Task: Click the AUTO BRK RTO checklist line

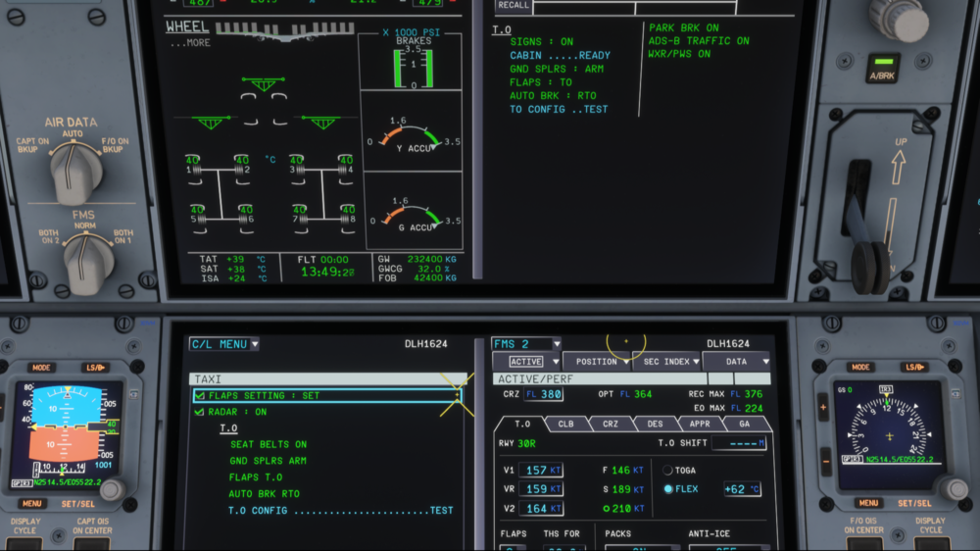Action: pos(264,494)
